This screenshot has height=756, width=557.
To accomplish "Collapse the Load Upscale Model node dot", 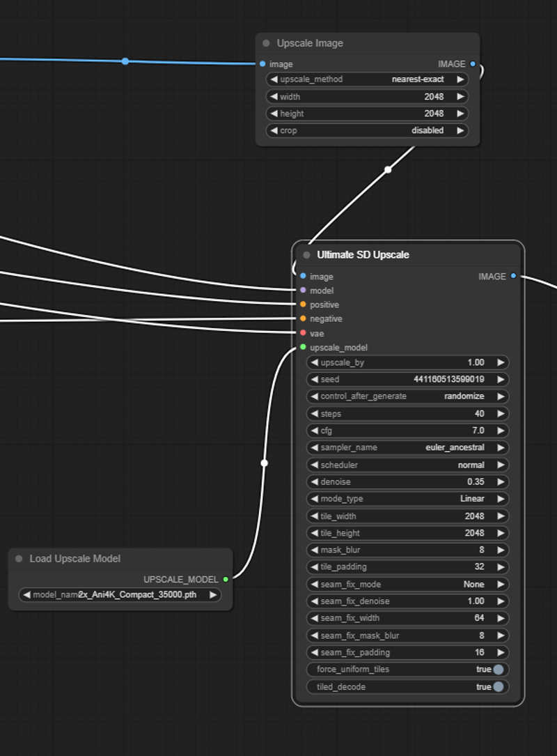I will click(x=19, y=559).
